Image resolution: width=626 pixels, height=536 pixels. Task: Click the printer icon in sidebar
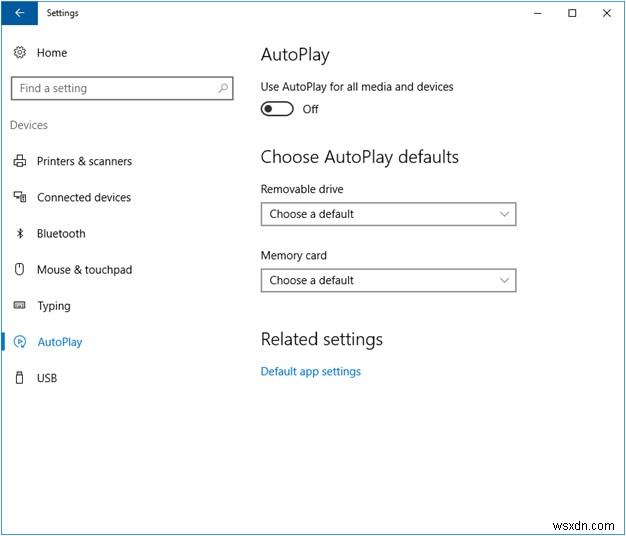click(20, 161)
